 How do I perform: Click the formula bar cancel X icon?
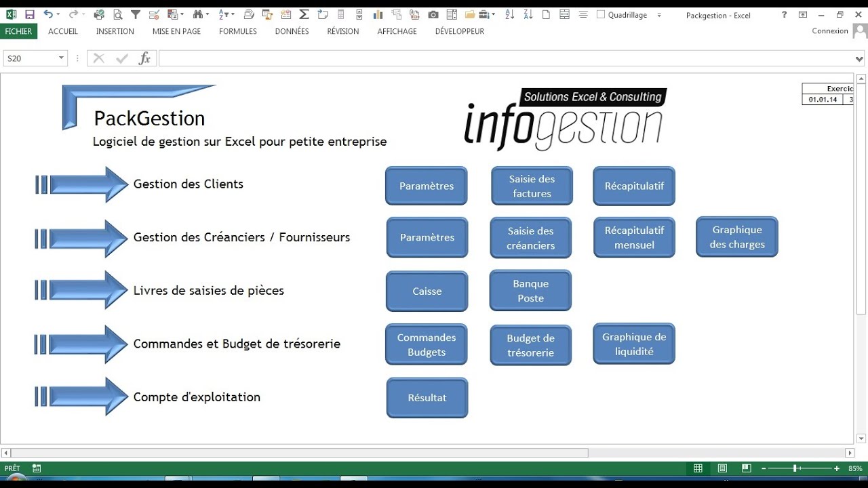(x=99, y=58)
